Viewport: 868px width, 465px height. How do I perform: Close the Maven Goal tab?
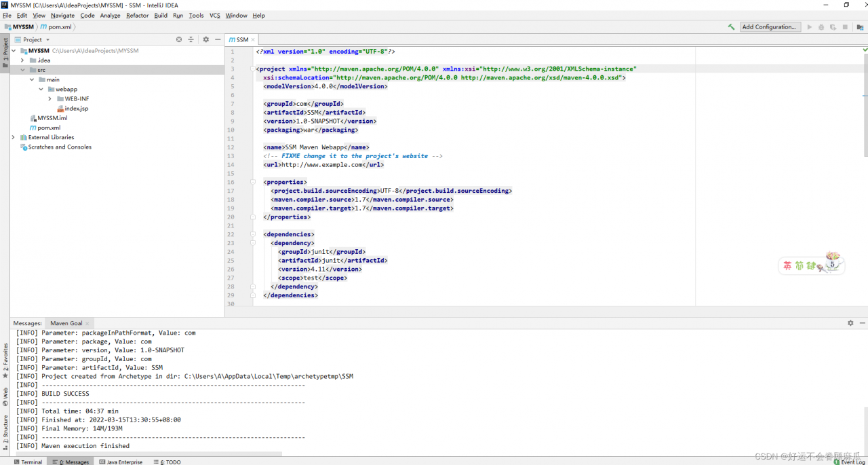88,323
